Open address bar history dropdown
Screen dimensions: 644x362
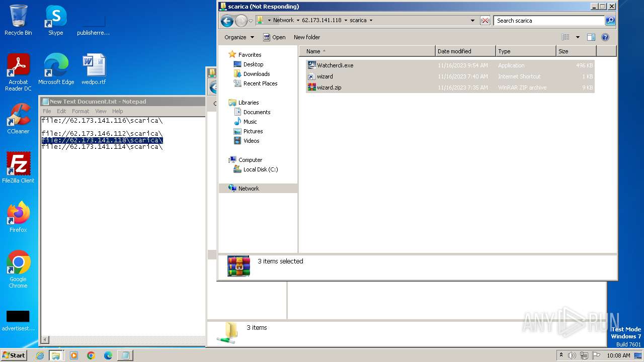point(472,21)
